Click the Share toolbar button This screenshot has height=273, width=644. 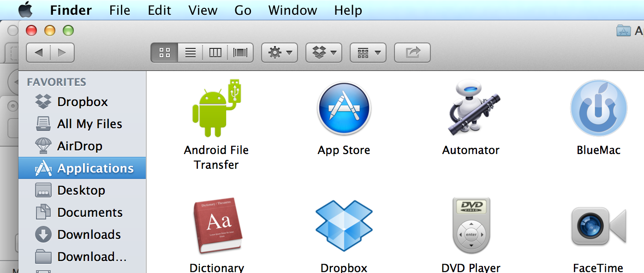pos(412,53)
